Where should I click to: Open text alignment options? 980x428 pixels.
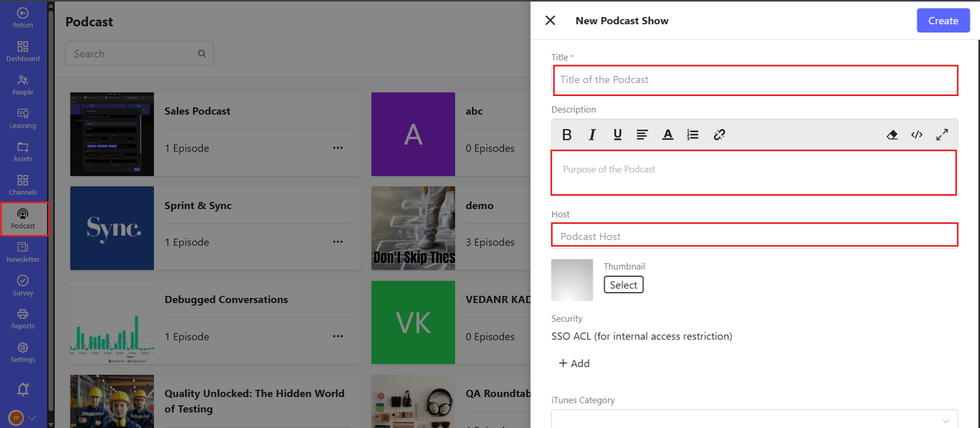642,135
